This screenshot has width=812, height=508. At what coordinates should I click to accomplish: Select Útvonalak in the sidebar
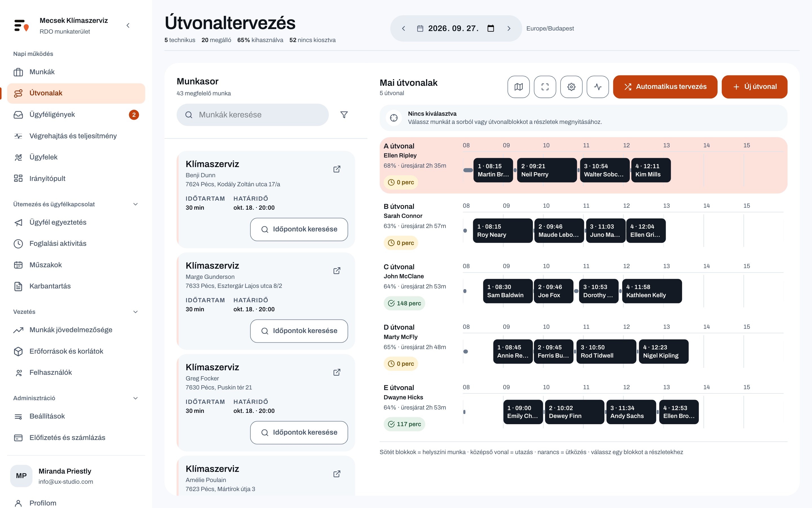click(x=76, y=93)
